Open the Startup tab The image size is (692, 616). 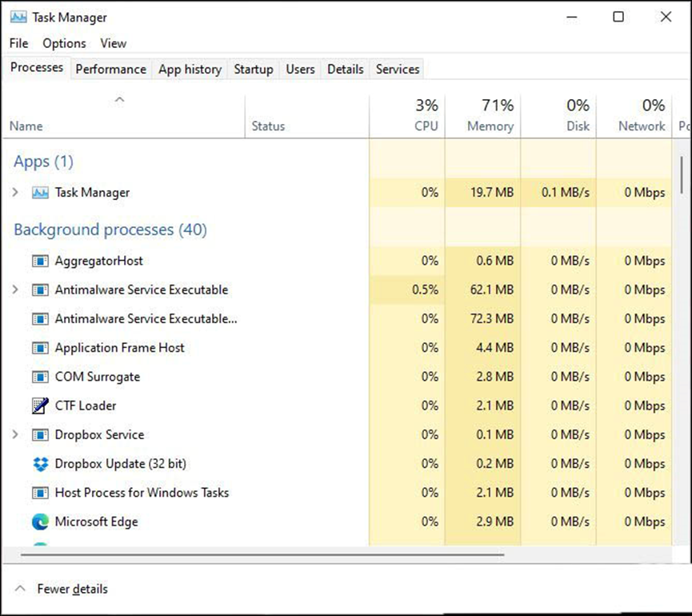point(253,70)
